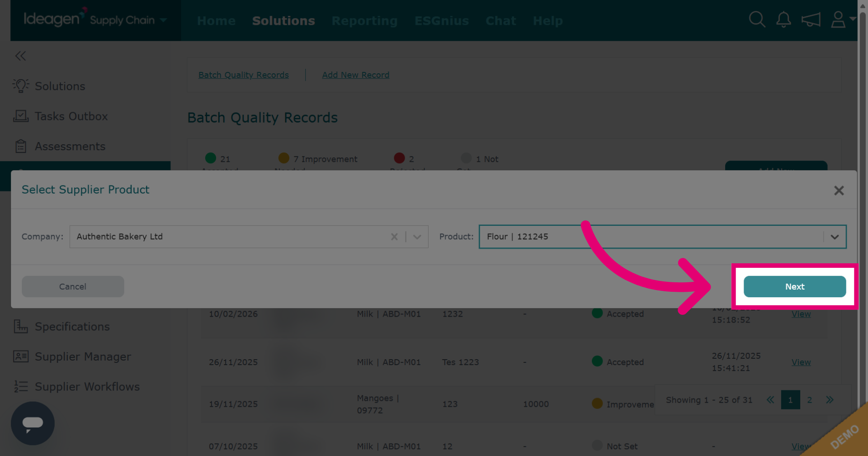Jump to last page with double-arrow

pos(830,400)
